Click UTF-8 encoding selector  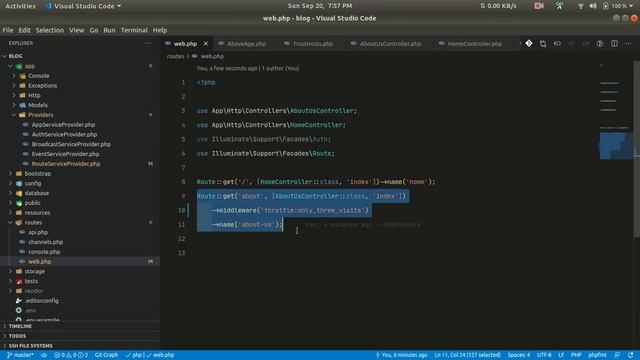(x=544, y=355)
